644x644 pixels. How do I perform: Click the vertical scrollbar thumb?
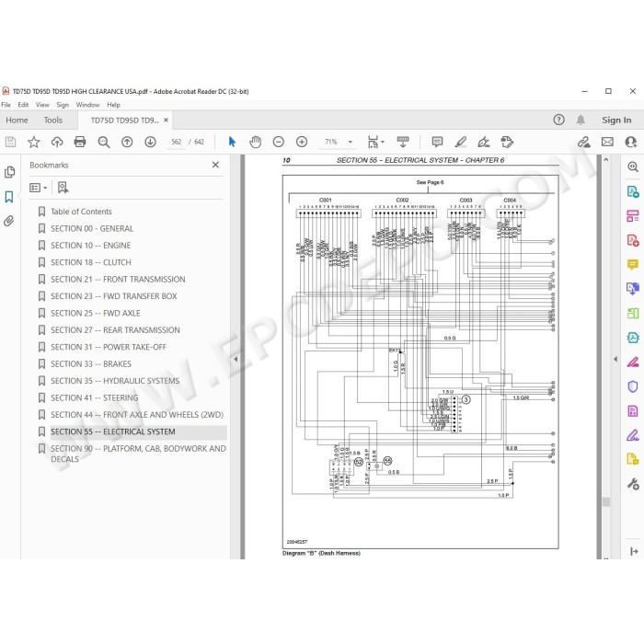coord(606,501)
